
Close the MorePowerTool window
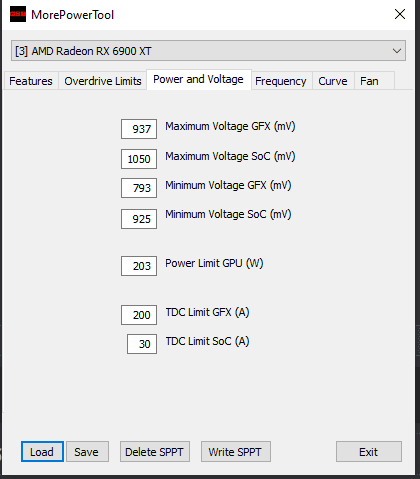(x=400, y=14)
